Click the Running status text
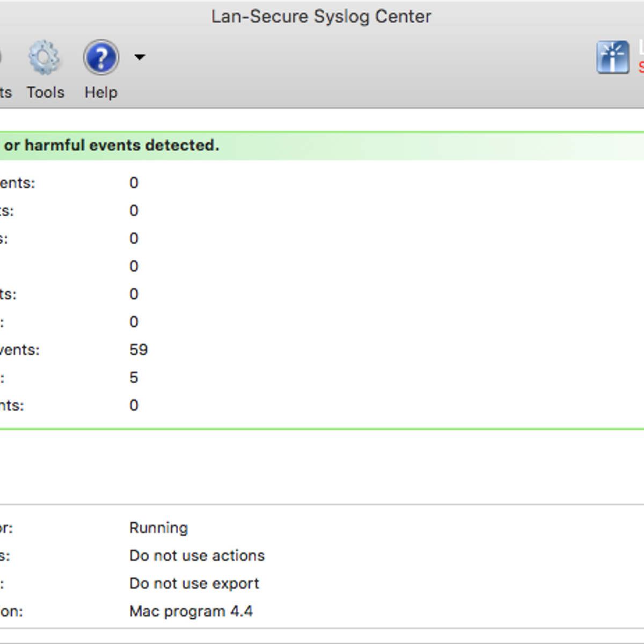This screenshot has height=644, width=644. pos(158,528)
